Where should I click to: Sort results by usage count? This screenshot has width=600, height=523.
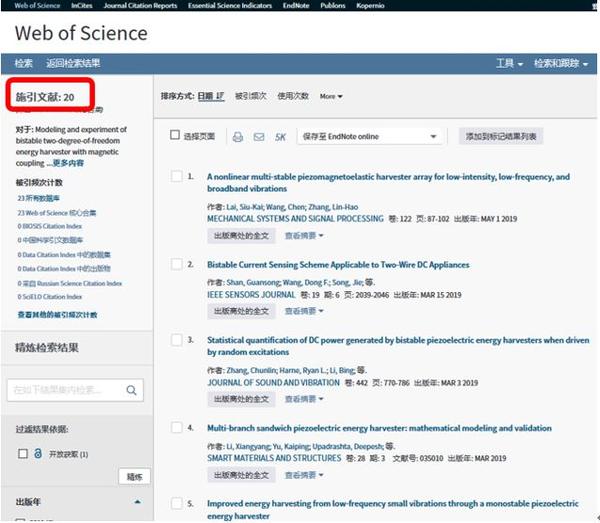(293, 96)
